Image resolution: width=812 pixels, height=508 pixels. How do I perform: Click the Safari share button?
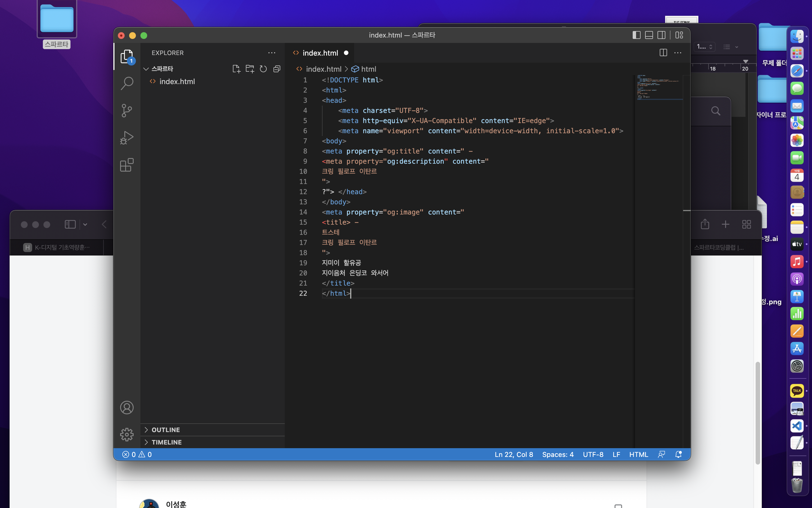pyautogui.click(x=705, y=224)
